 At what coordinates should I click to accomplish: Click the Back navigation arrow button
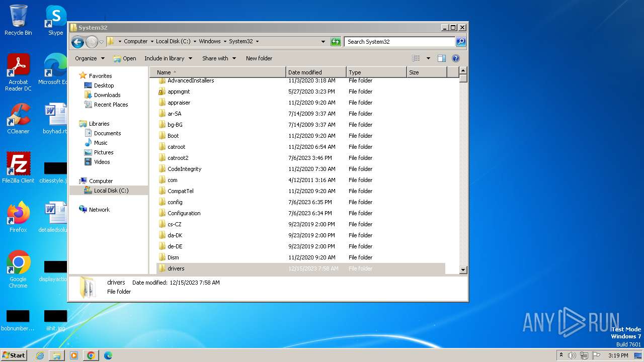point(77,42)
